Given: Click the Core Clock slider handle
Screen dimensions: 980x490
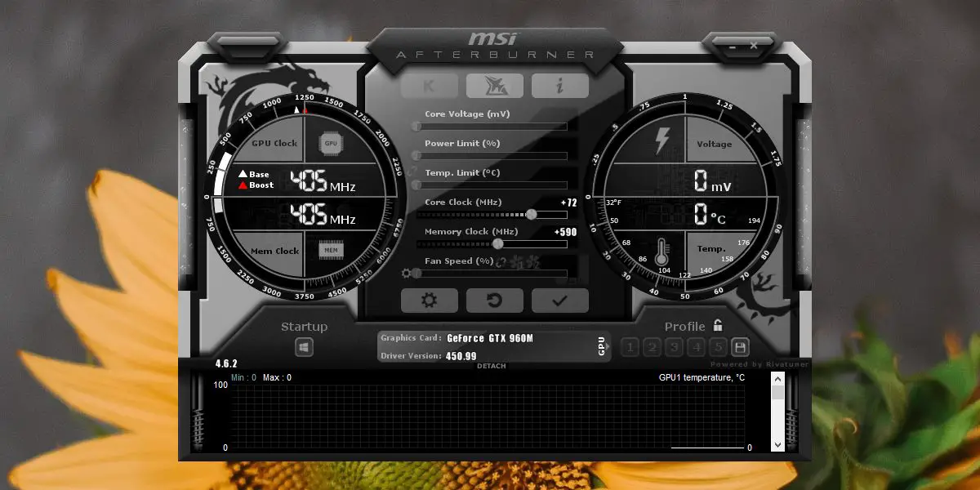Looking at the screenshot, I should click(x=532, y=215).
